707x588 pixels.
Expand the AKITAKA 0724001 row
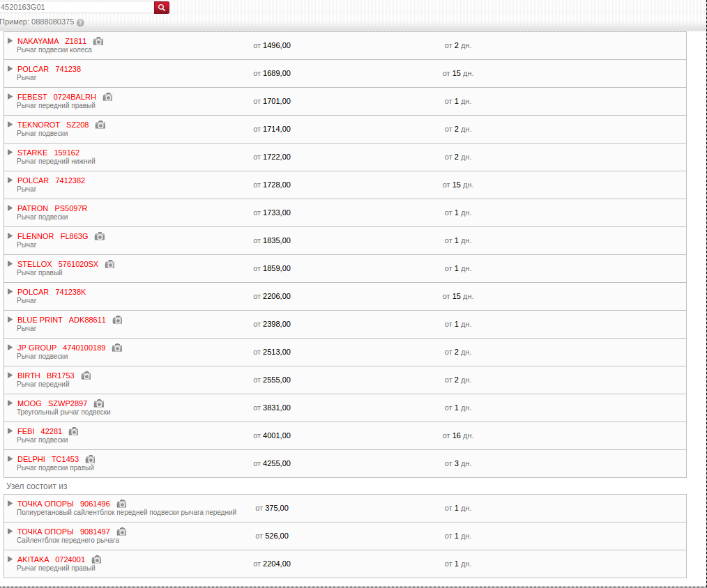(10, 559)
